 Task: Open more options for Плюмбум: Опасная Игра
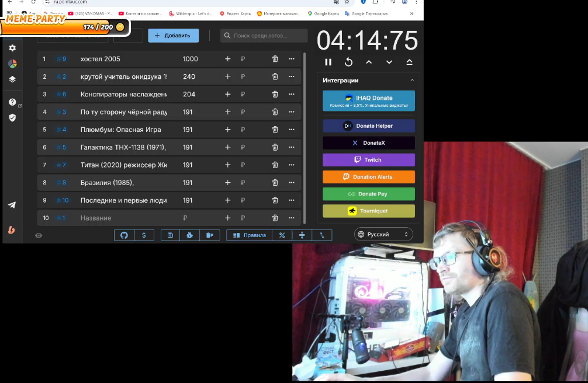292,129
